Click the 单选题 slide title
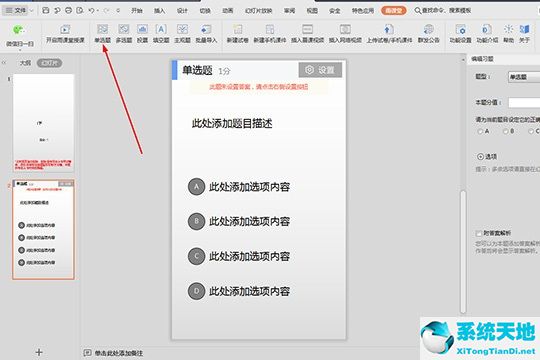Viewport: 540px width, 360px height. pyautogui.click(x=197, y=70)
